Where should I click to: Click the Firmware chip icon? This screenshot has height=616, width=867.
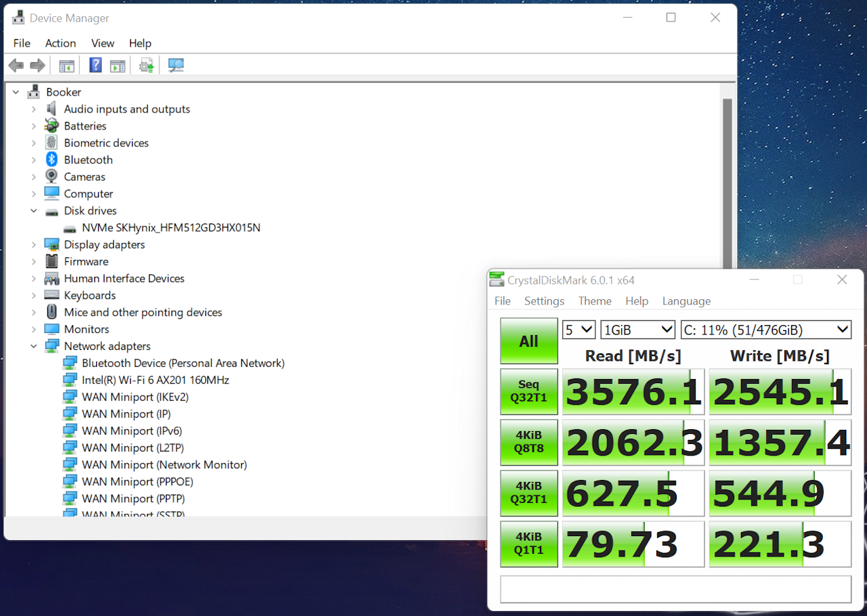click(x=51, y=261)
